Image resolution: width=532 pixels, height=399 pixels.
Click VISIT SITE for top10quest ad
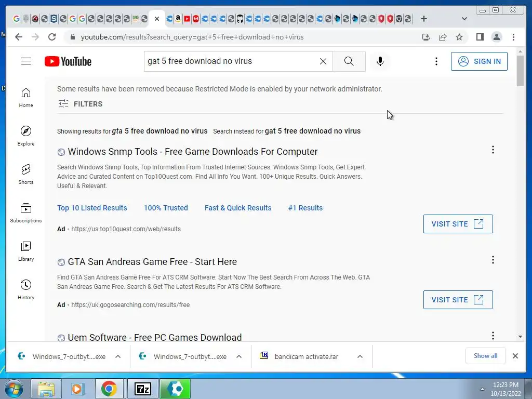point(458,224)
